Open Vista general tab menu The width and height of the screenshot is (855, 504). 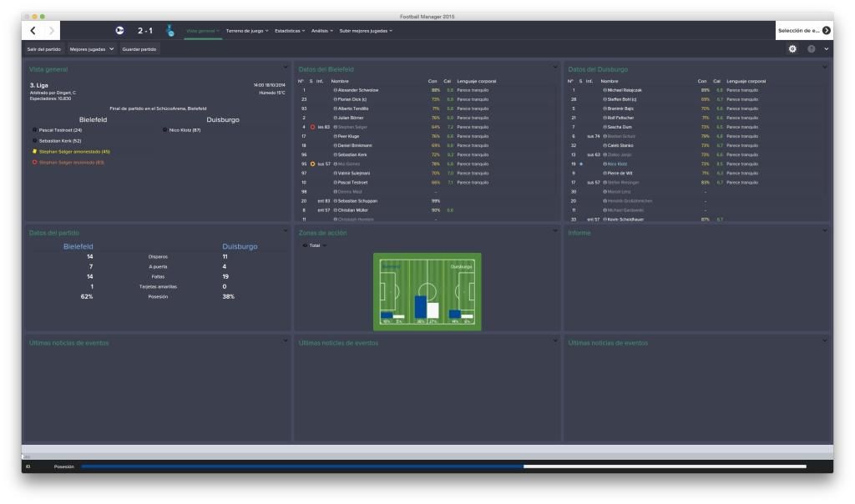pyautogui.click(x=203, y=31)
